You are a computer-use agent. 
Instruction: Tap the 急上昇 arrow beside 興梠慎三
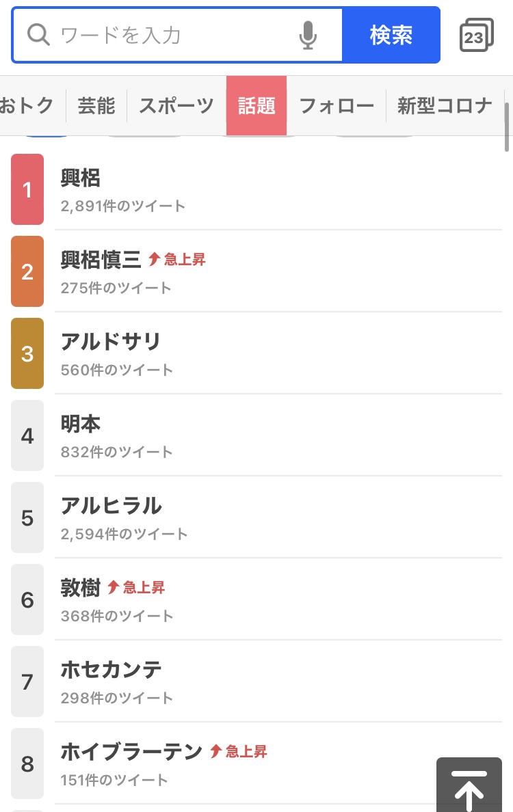(x=155, y=259)
